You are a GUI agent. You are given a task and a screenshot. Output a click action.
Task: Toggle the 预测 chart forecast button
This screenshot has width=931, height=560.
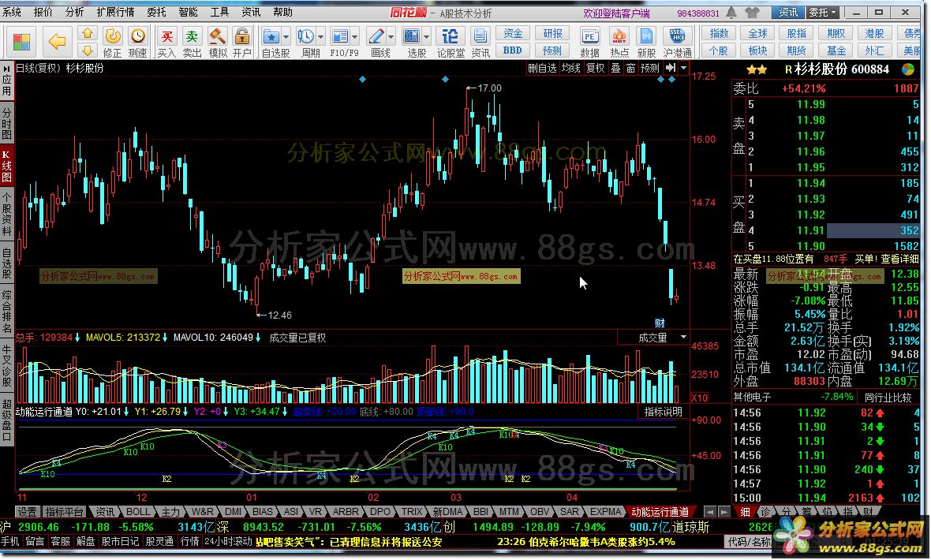[649, 69]
